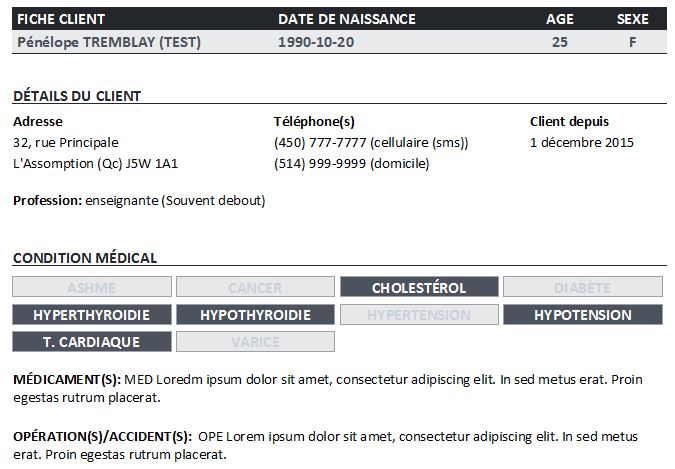The width and height of the screenshot is (675, 469).
Task: Toggle off HYPOTHYROIDIE condition
Action: pyautogui.click(x=255, y=315)
